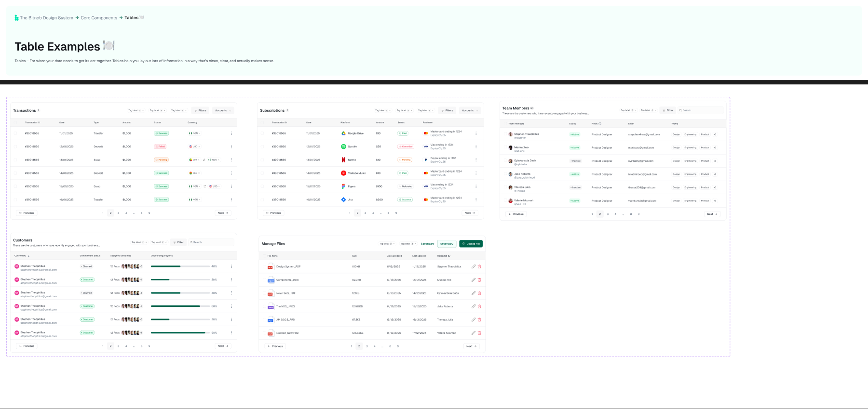The height and width of the screenshot is (409, 868).
Task: Tick checkbox for the Netflix subscription row
Action: pos(262,160)
